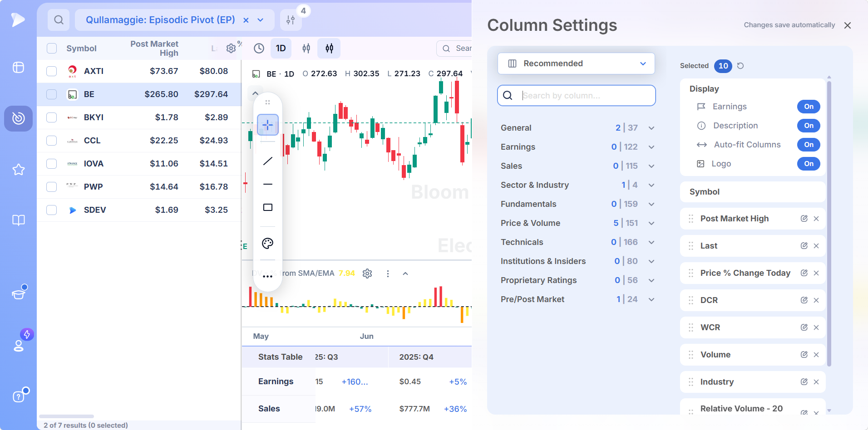Select the SDEV stock row
Image resolution: width=868 pixels, height=430 pixels.
point(139,210)
